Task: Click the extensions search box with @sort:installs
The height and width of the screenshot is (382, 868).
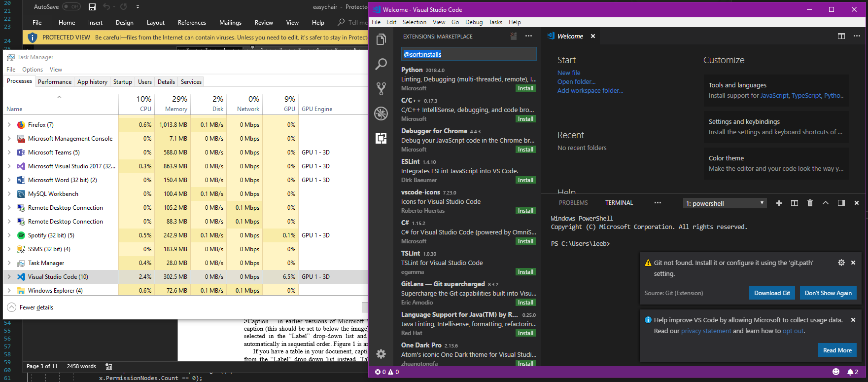Action: point(469,54)
